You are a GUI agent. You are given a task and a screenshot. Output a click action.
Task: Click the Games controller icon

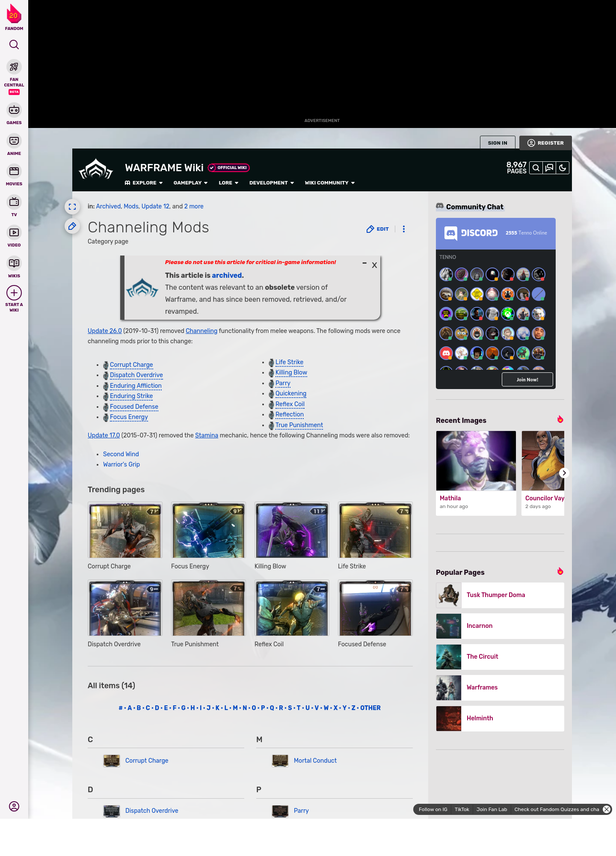coord(14,110)
